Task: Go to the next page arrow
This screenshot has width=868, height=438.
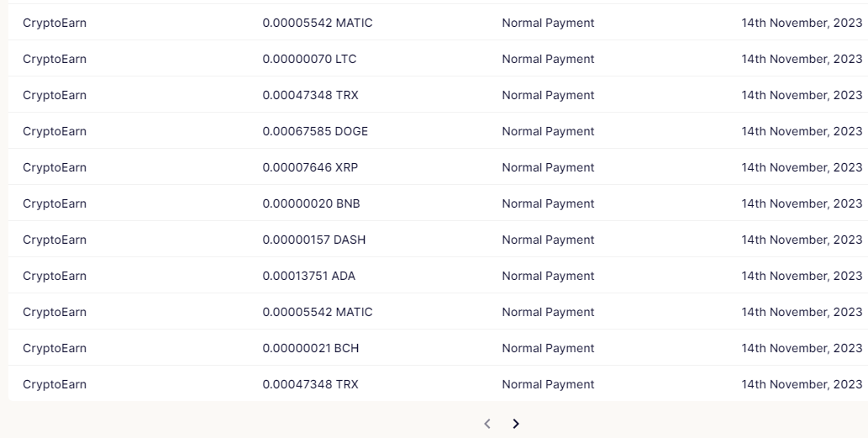Action: tap(516, 424)
